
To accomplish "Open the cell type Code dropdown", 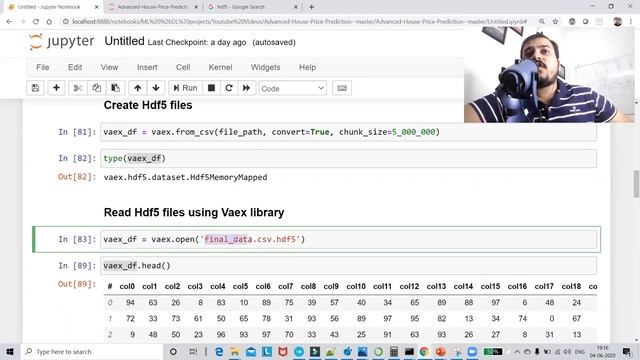I will click(293, 88).
